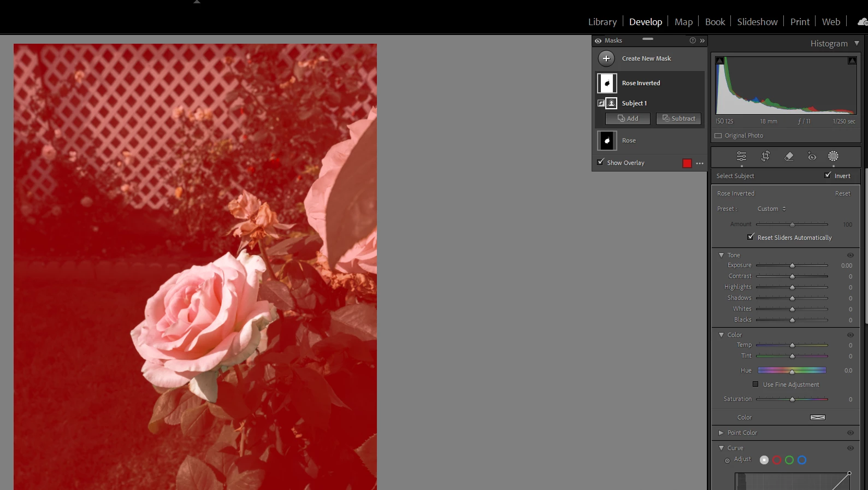Open the Preset Custom dropdown

click(771, 209)
